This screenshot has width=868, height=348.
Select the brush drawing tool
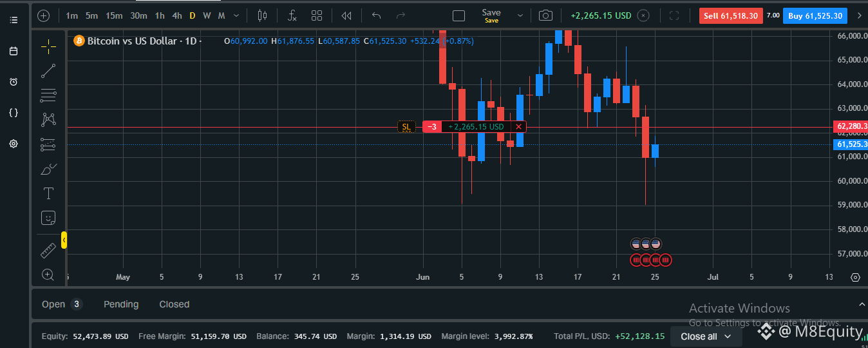click(48, 169)
